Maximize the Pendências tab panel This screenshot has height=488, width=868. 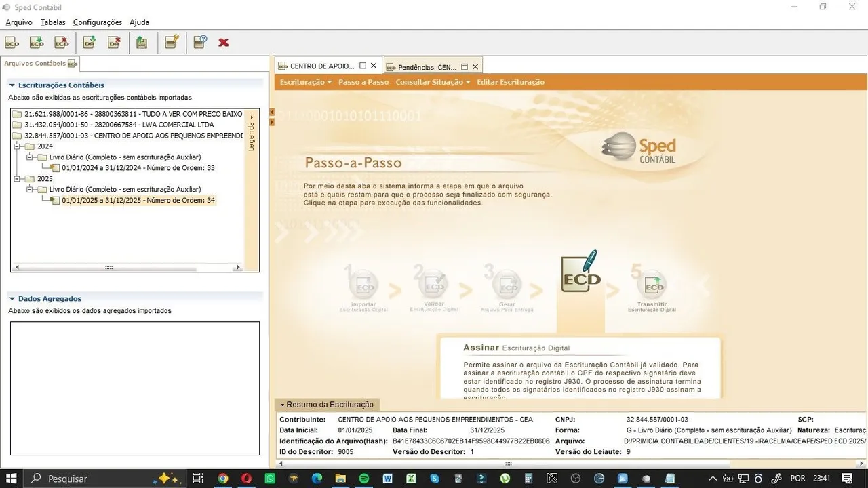point(465,66)
